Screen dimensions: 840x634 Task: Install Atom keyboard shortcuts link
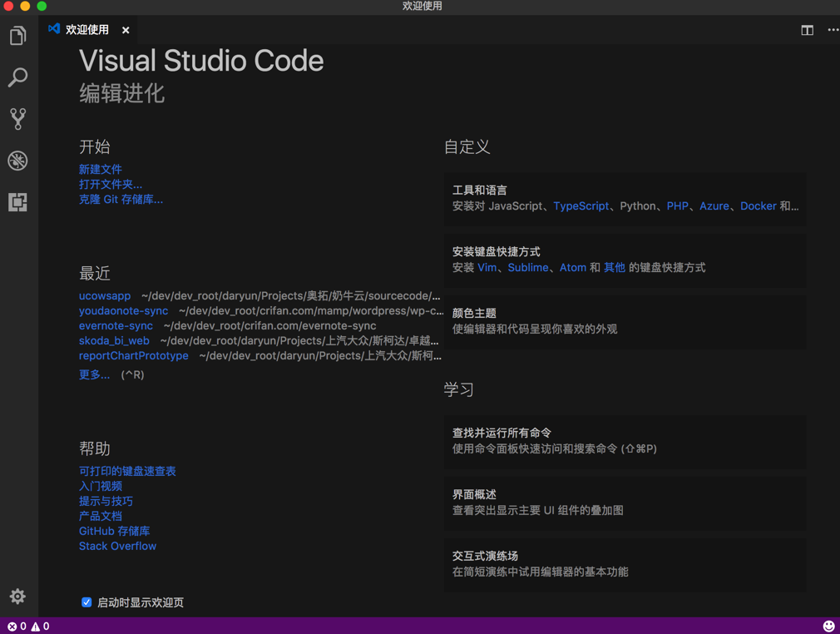click(573, 267)
